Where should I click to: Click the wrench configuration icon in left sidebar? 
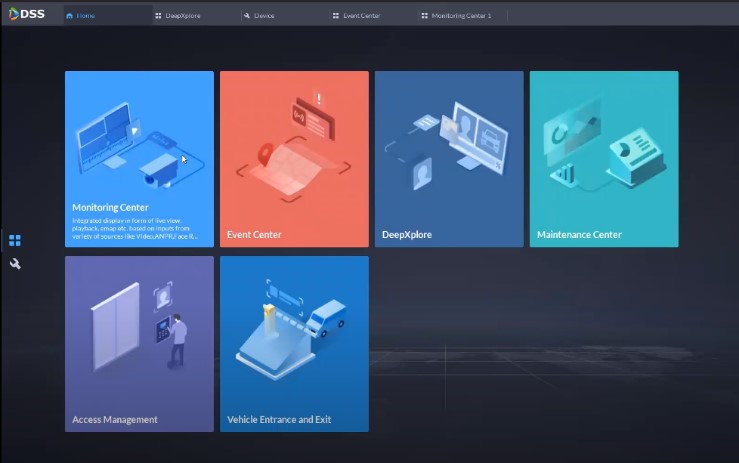click(x=15, y=264)
